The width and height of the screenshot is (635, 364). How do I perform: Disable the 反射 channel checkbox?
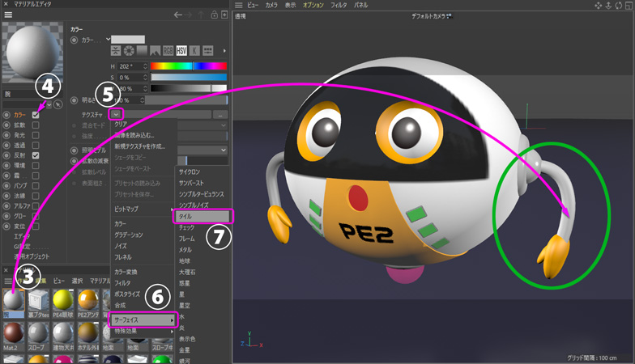pos(36,156)
